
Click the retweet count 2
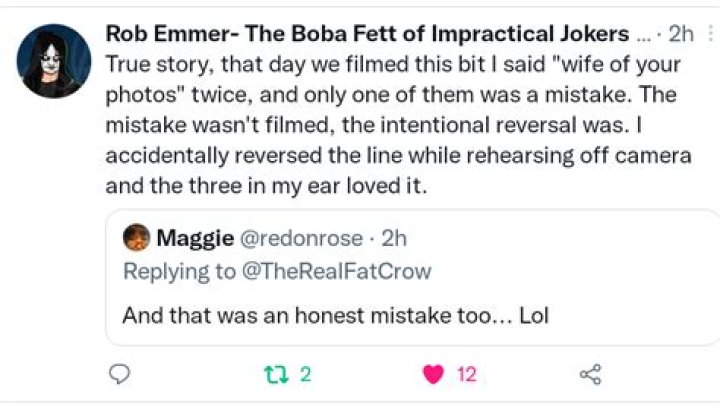[306, 375]
